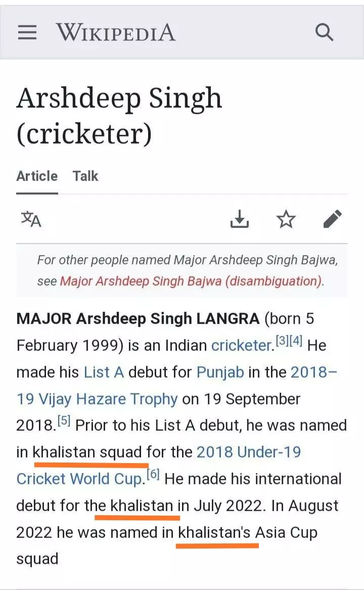Follow the cricketer link
Screen dimensions: 364x590
click(242, 346)
